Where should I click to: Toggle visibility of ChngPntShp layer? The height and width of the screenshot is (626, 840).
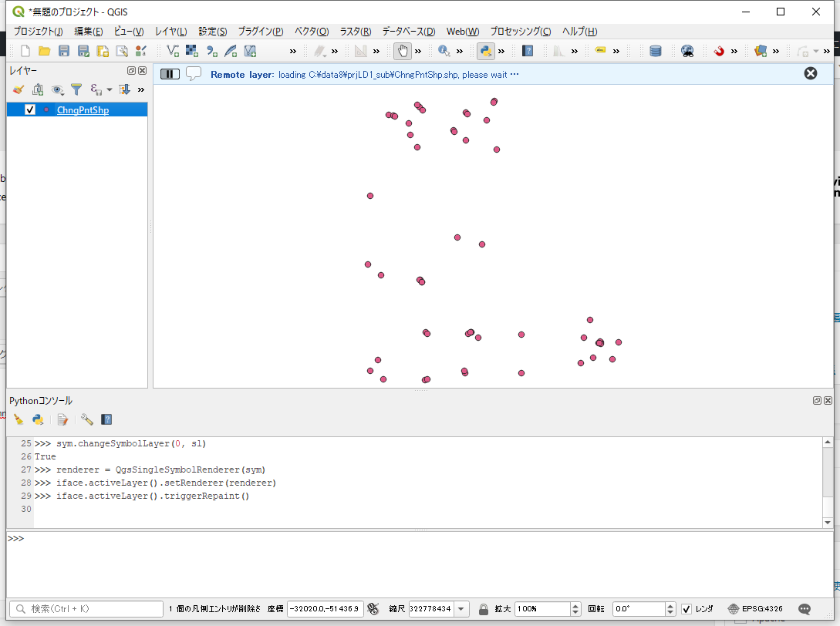tap(30, 110)
